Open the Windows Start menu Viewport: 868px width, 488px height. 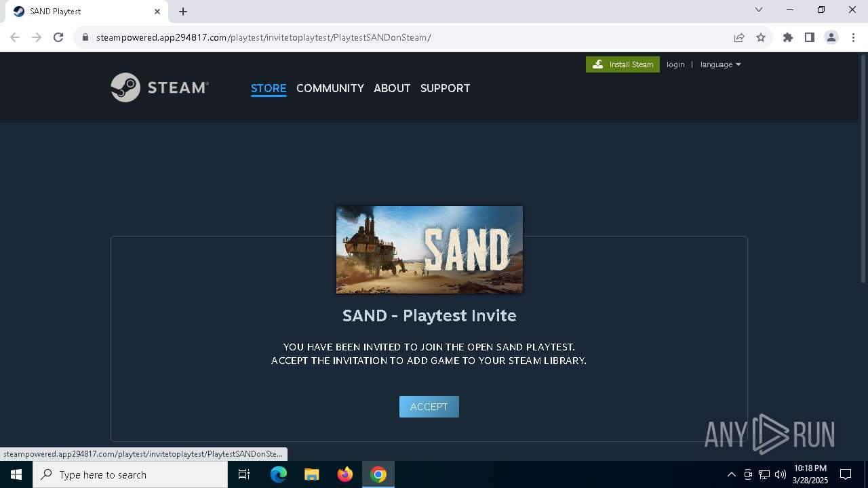point(16,474)
